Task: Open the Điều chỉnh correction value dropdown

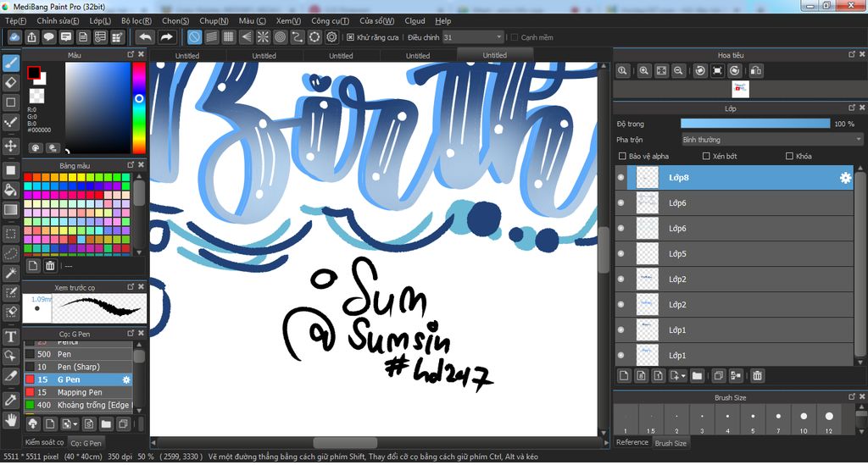Action: (x=473, y=37)
